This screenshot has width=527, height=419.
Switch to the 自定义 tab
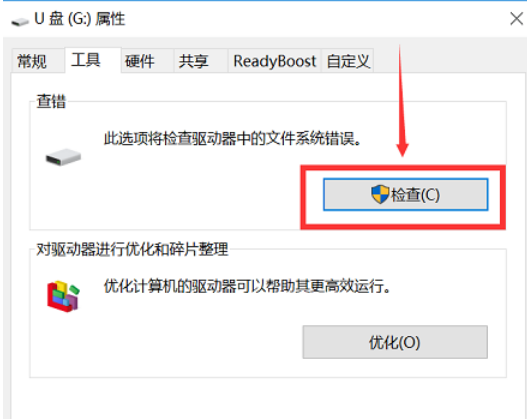pyautogui.click(x=348, y=61)
